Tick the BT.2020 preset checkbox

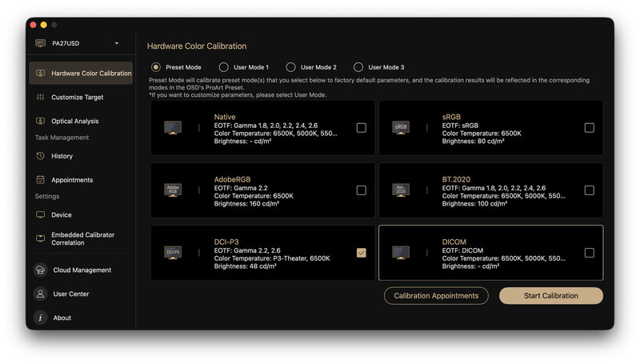tap(590, 190)
